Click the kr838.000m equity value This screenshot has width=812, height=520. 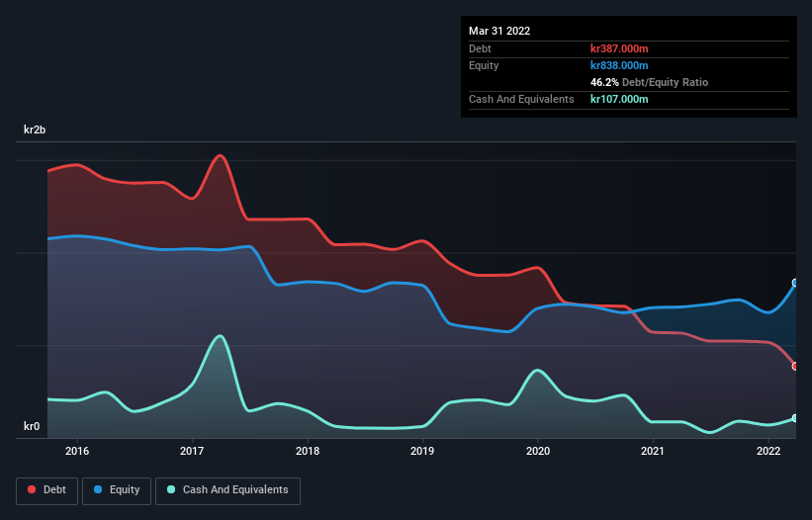coord(619,65)
